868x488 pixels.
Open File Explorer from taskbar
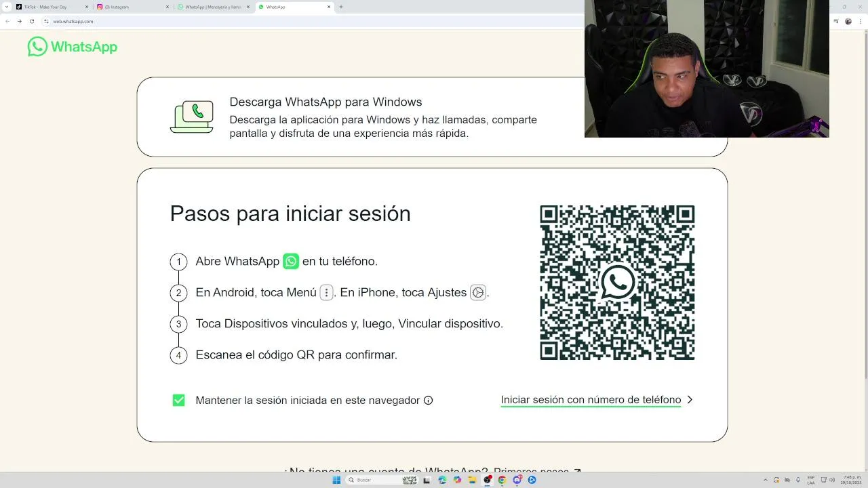(472, 480)
